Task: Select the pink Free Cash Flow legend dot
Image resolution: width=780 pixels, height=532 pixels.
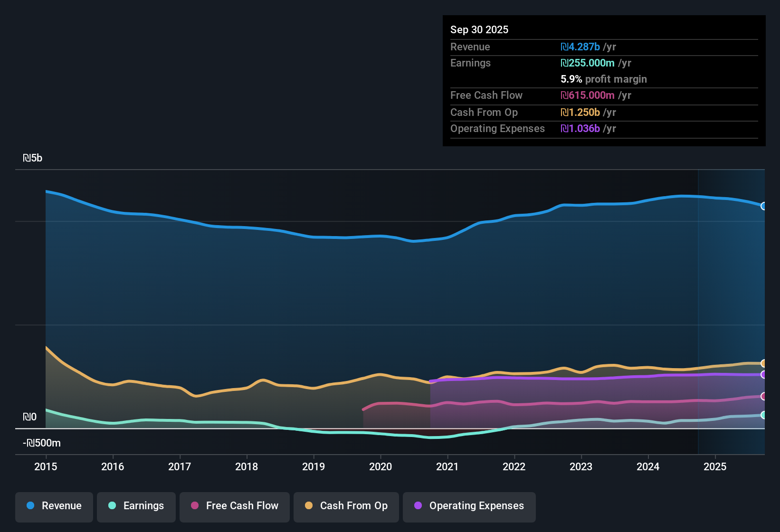Action: [194, 506]
